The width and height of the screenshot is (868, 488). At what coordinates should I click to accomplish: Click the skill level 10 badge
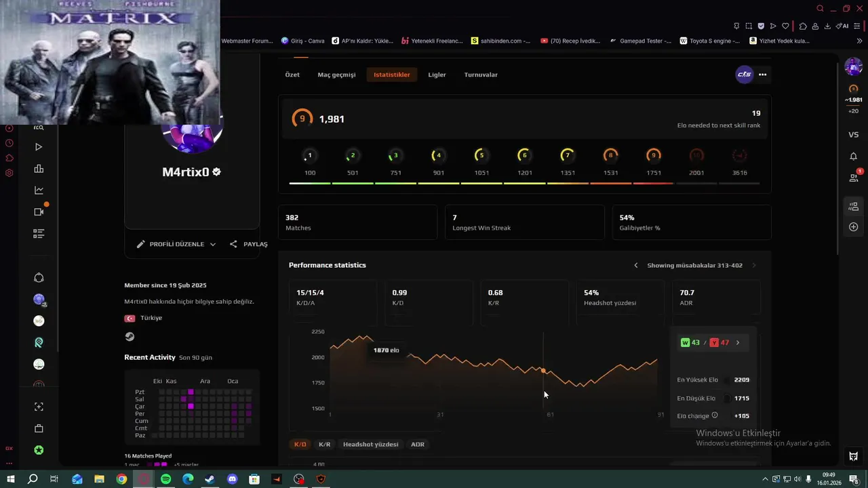(696, 155)
